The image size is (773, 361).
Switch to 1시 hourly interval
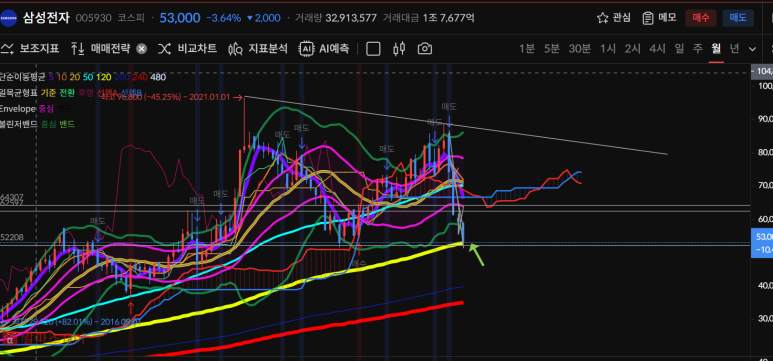[608, 48]
